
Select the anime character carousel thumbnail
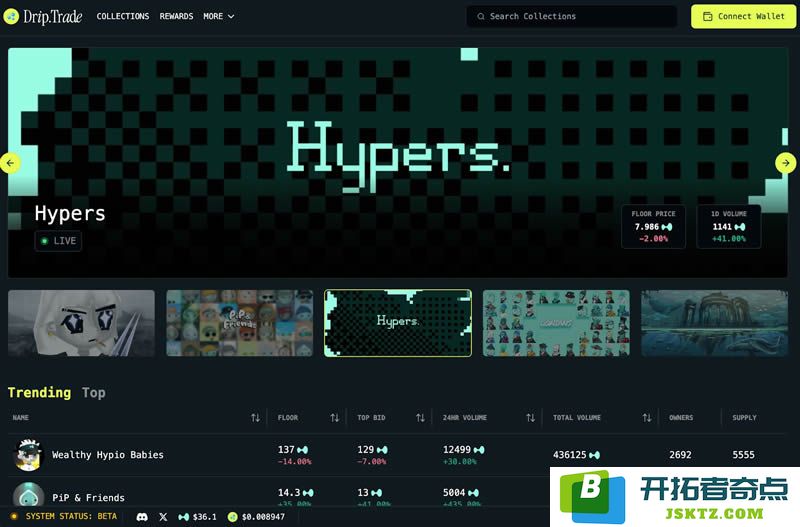pos(81,323)
